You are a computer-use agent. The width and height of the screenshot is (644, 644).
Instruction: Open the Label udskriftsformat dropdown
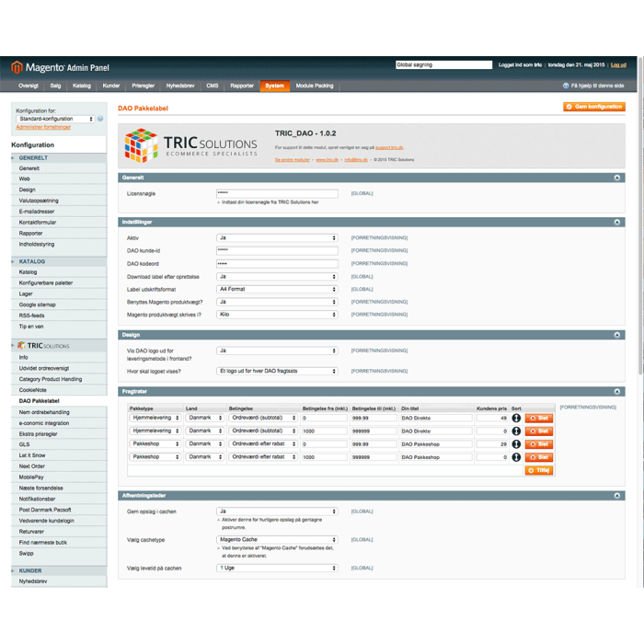277,290
